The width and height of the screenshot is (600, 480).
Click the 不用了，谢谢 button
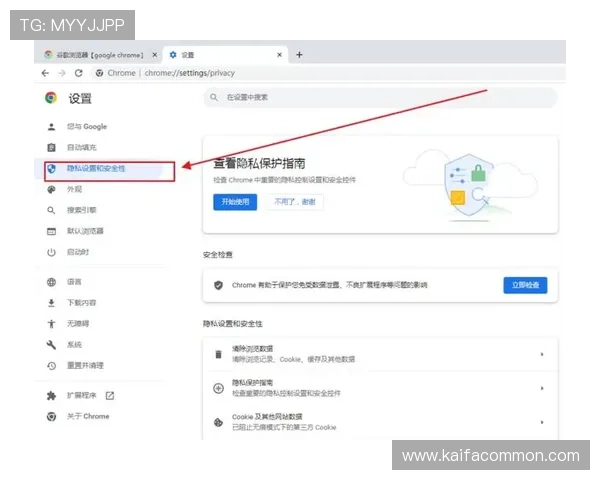pyautogui.click(x=295, y=202)
